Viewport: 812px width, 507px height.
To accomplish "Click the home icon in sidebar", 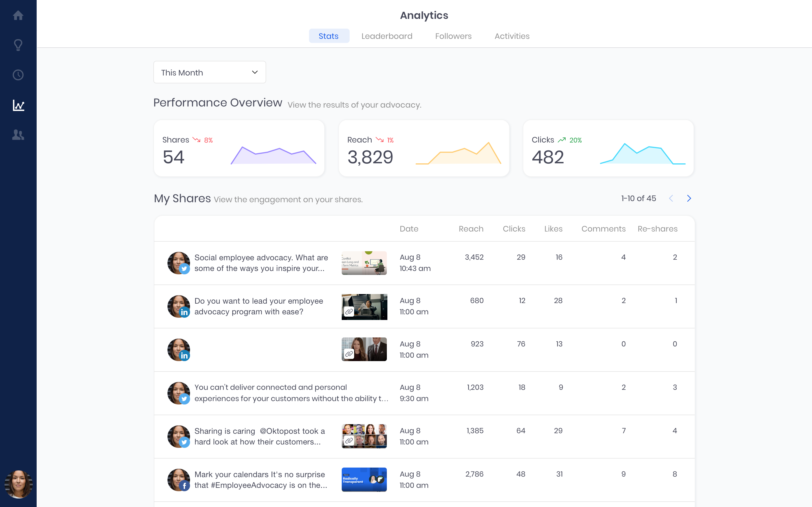I will [x=18, y=15].
